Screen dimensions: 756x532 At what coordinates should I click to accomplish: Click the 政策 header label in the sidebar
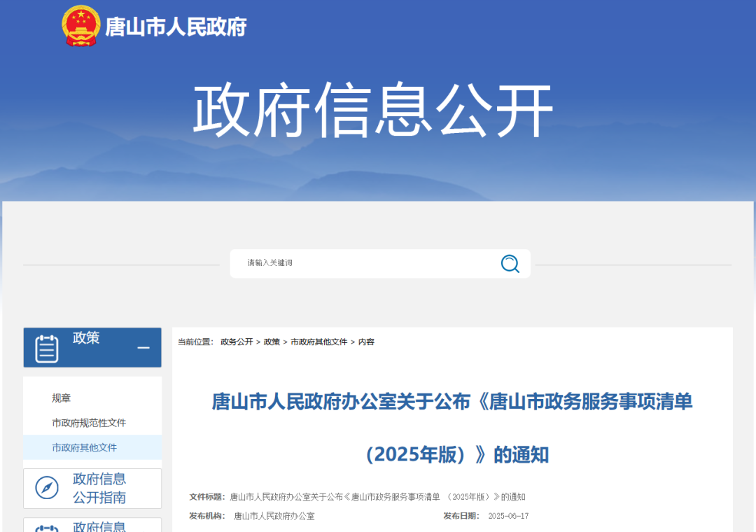coord(86,338)
